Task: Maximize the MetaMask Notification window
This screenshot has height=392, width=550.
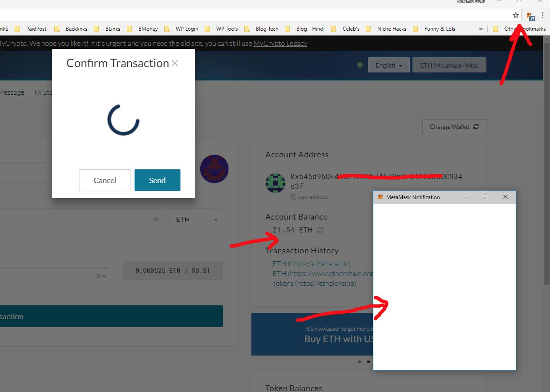Action: coord(485,197)
